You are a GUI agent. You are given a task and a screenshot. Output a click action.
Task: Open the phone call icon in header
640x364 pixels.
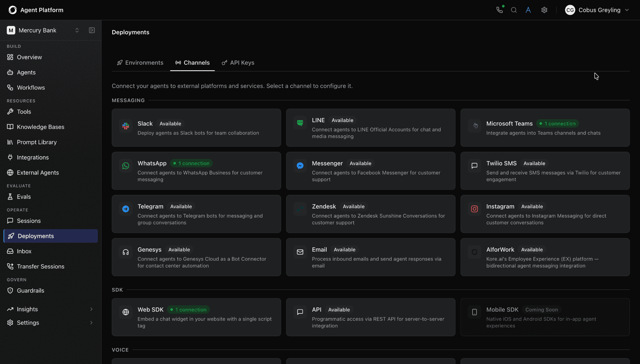pos(500,10)
